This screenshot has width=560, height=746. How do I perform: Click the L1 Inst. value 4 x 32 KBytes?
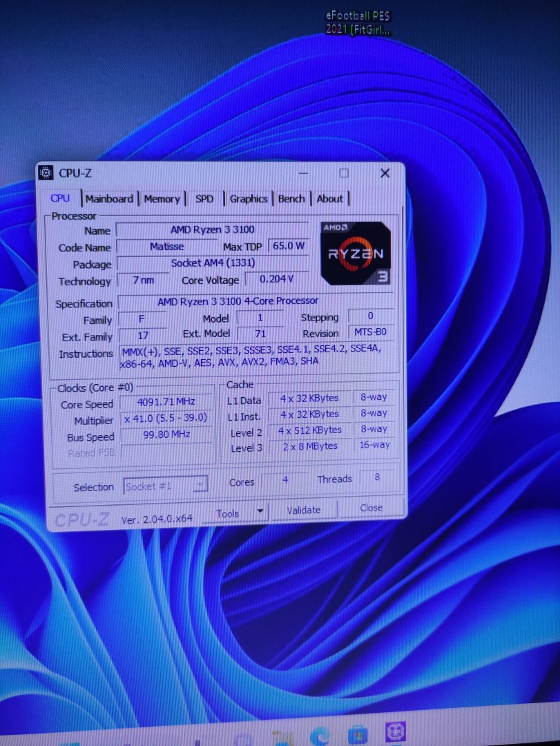[309, 414]
